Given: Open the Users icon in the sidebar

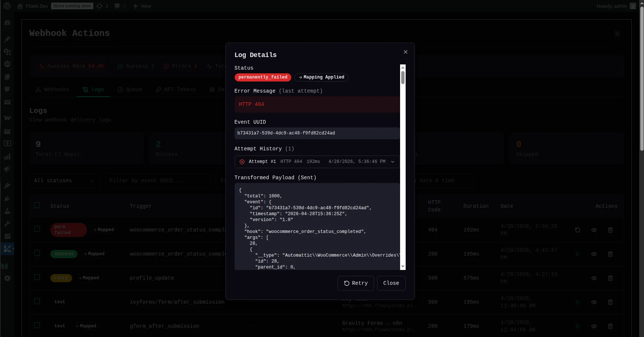Looking at the screenshot, I should (7, 211).
